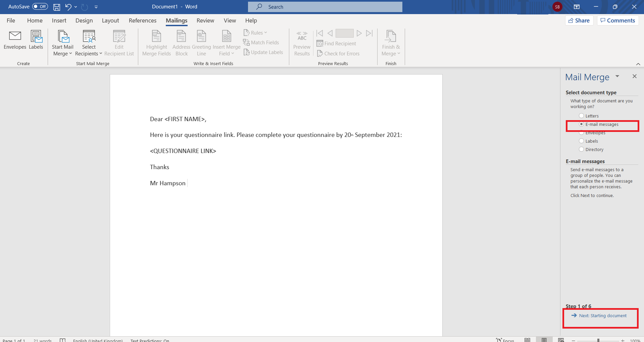Switch to the View tab
The height and width of the screenshot is (342, 644).
(230, 20)
